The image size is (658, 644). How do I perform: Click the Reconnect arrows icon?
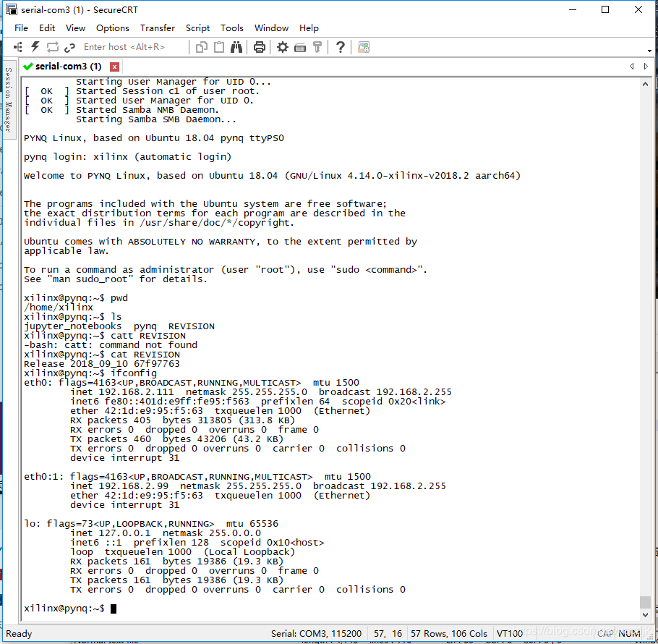click(x=53, y=47)
